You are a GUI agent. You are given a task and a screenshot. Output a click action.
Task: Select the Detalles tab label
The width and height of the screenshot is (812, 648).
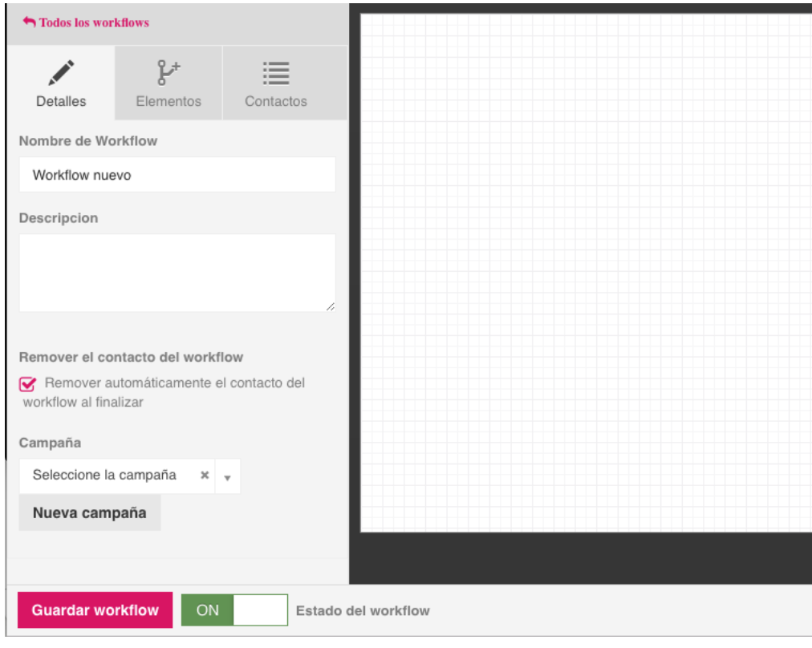(61, 102)
